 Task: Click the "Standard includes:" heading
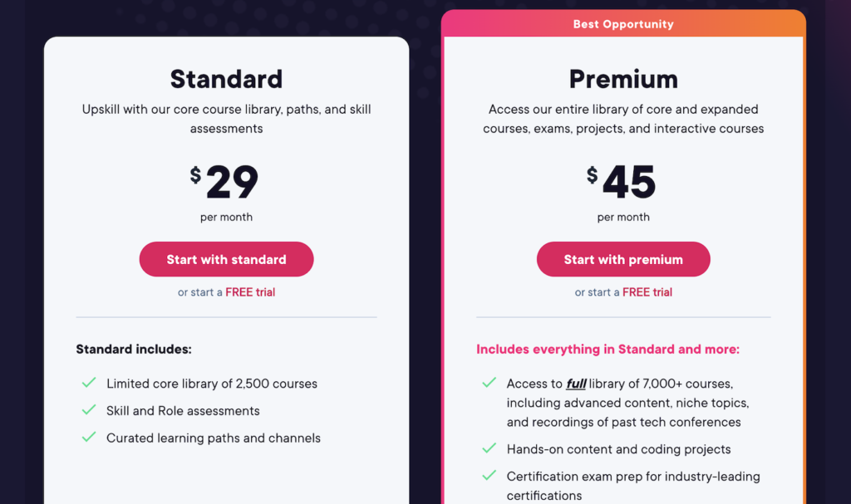pyautogui.click(x=134, y=350)
